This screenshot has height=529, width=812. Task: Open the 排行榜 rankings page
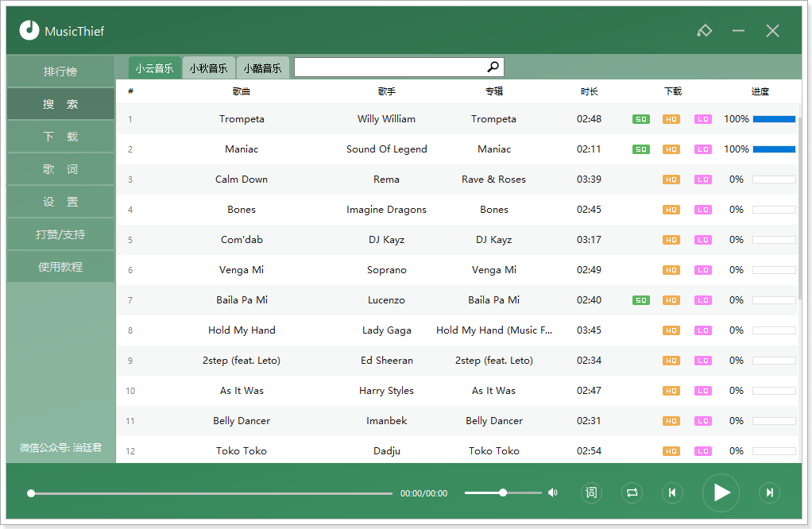tap(60, 71)
